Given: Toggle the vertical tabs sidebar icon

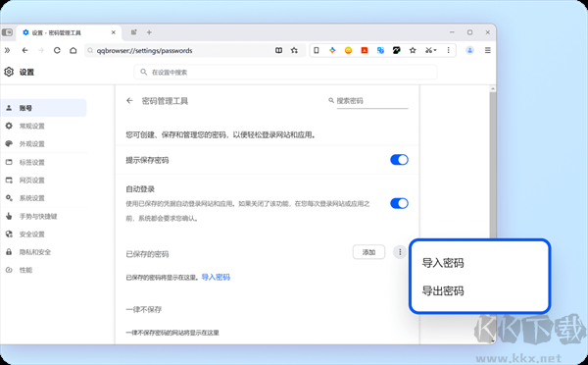Looking at the screenshot, I should click(8, 32).
